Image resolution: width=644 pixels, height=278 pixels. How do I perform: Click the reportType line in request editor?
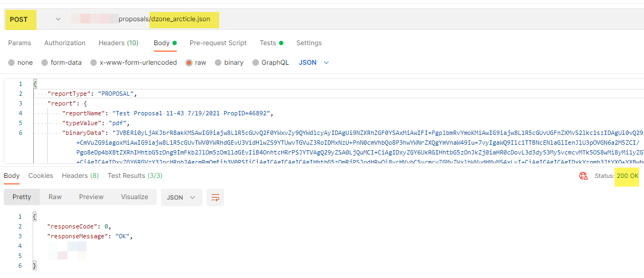tap(92, 94)
